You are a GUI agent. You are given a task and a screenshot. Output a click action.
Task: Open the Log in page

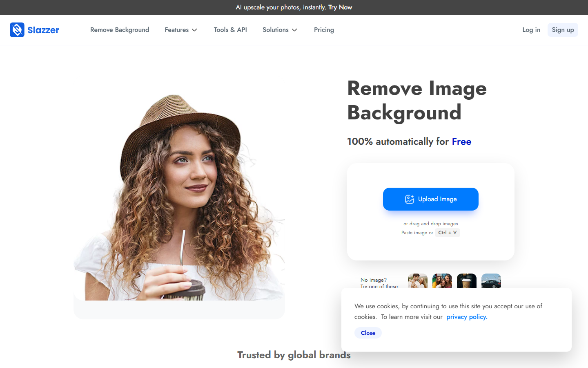[x=531, y=29]
